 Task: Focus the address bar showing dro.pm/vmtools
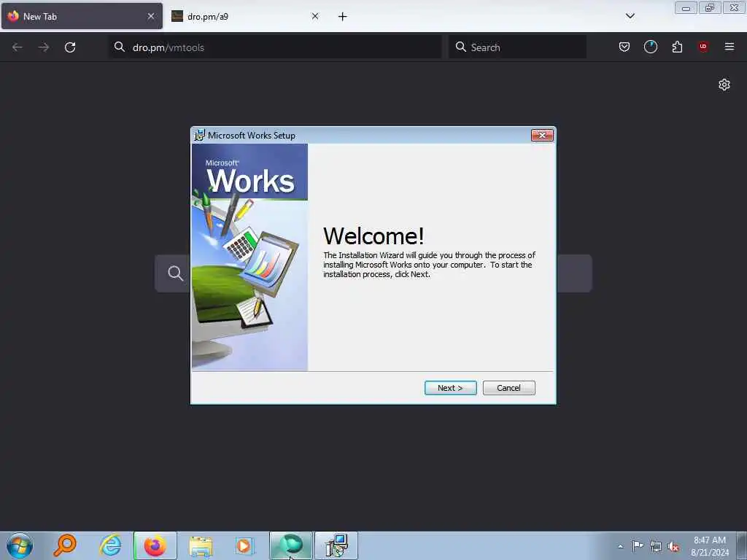click(x=275, y=47)
